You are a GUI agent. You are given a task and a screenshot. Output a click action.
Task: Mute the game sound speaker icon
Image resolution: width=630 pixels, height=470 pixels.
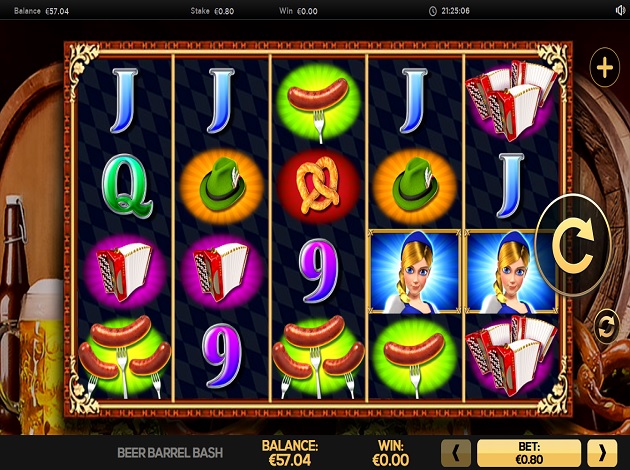pyautogui.click(x=620, y=10)
